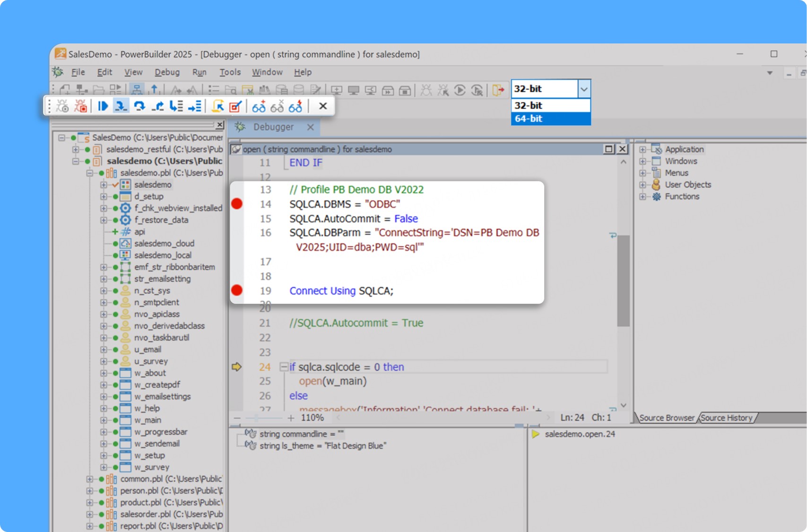The image size is (807, 532).
Task: Click the Start debugging grey bug icon
Action: click(x=62, y=106)
